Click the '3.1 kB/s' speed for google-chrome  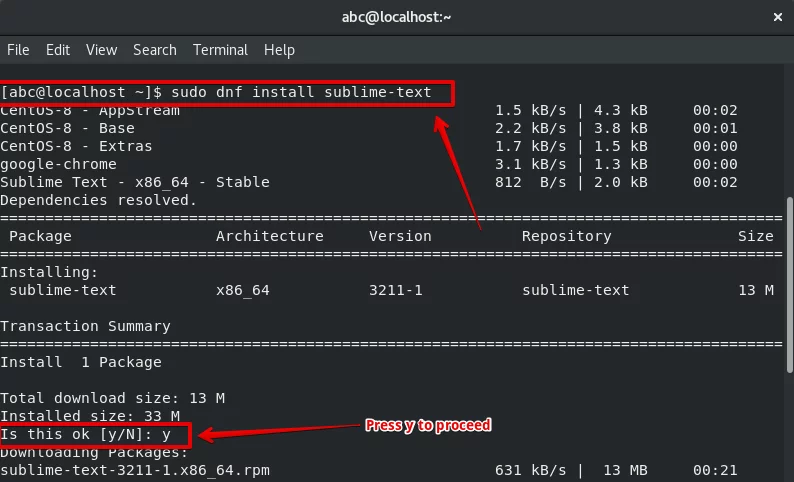click(531, 165)
